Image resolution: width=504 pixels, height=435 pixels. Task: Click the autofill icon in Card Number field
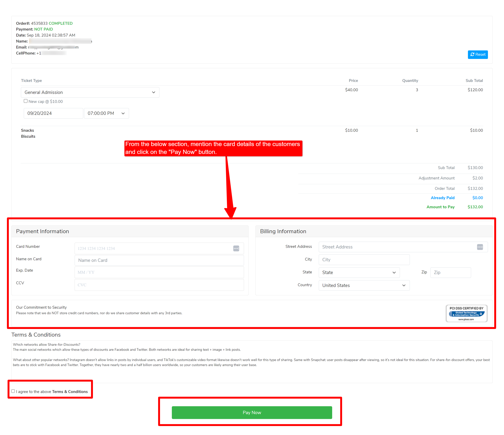[236, 248]
